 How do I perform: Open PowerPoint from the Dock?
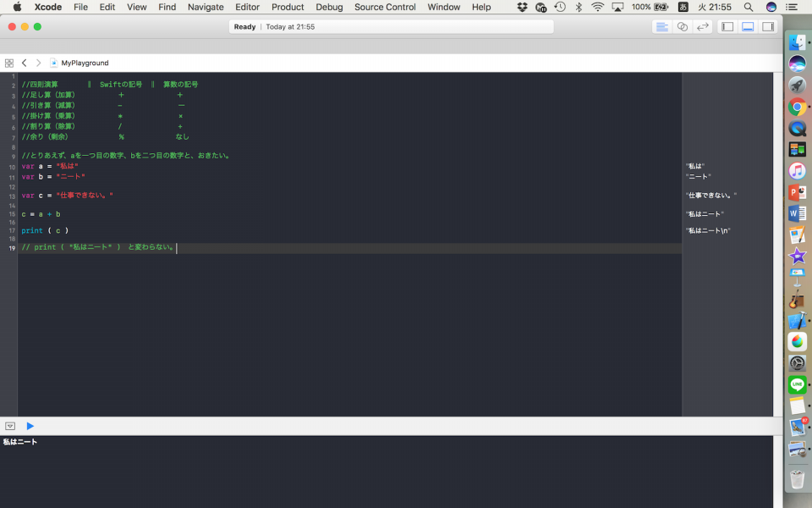coord(797,192)
